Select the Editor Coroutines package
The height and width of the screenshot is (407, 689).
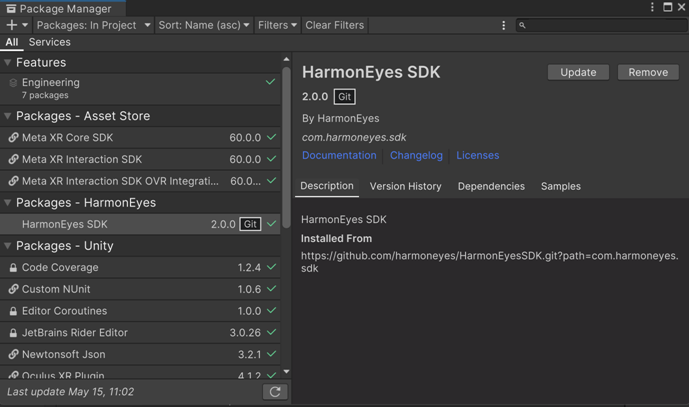[140, 311]
